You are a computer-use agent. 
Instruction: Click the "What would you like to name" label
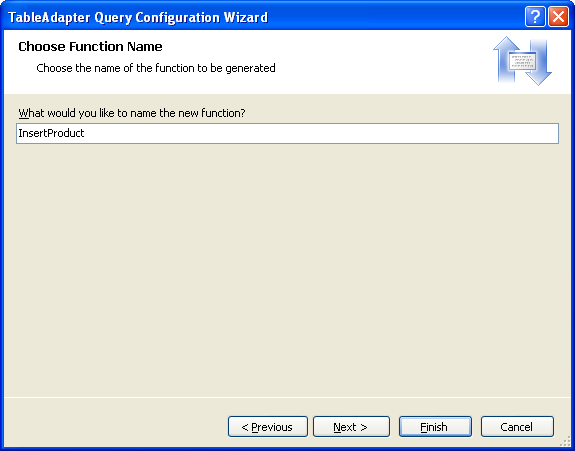pyautogui.click(x=132, y=113)
